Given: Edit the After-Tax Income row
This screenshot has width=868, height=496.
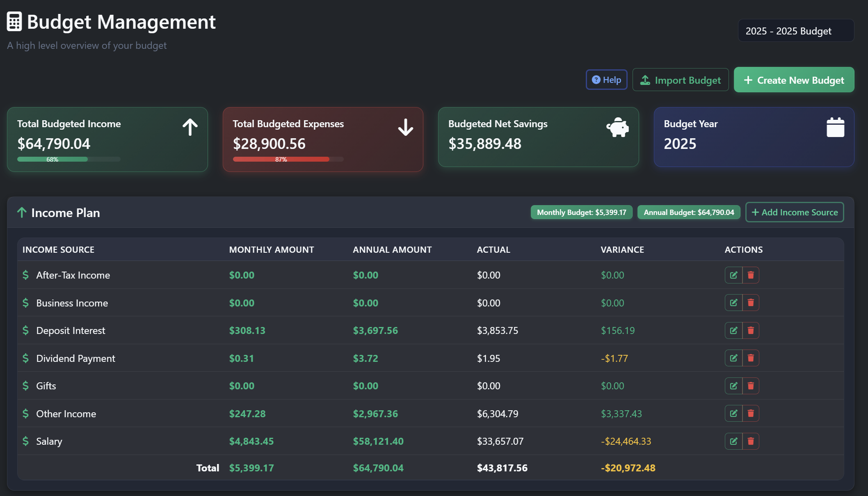Looking at the screenshot, I should (733, 275).
